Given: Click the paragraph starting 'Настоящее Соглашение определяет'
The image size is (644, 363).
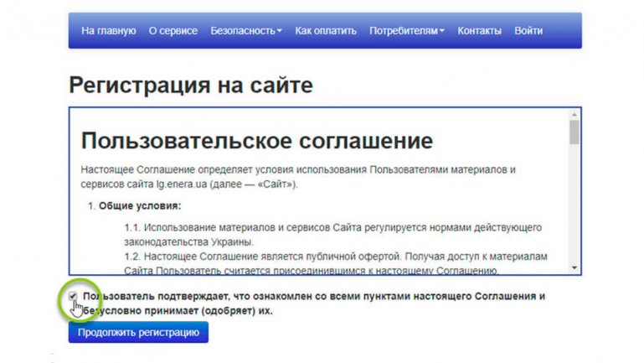Looking at the screenshot, I should (x=298, y=177).
